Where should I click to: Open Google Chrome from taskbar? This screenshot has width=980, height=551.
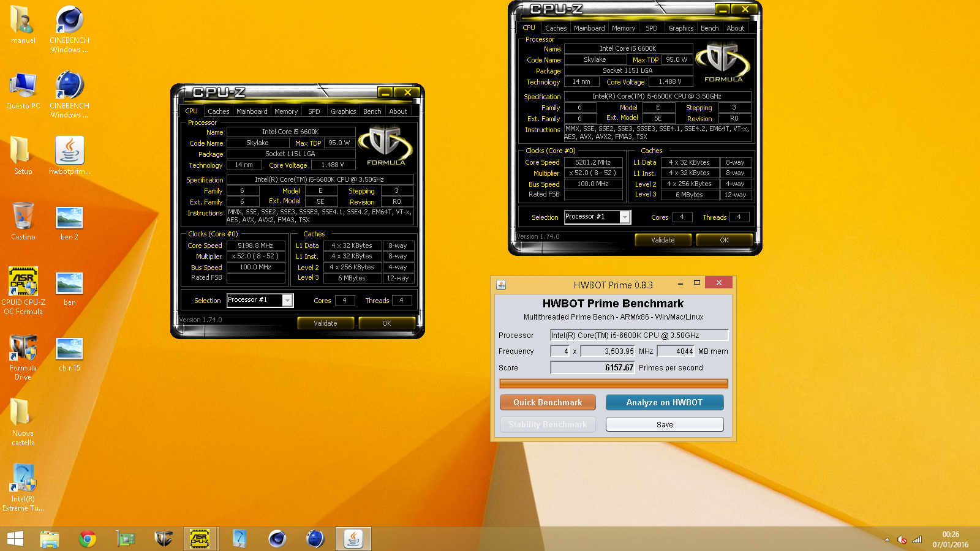88,539
